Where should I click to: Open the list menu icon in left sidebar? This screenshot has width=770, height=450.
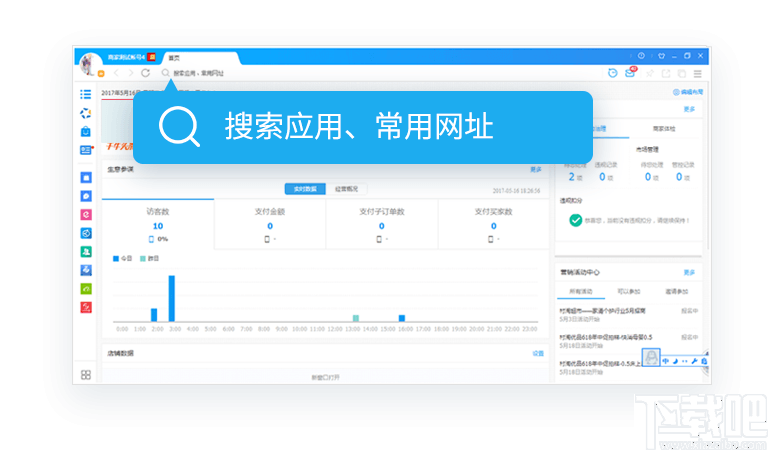(86, 94)
